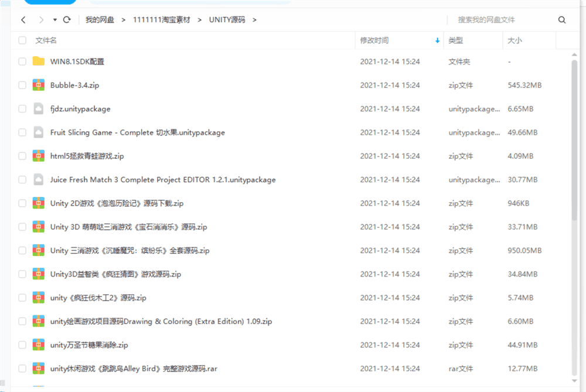Select the Bubble-3.4.zip file name
The height and width of the screenshot is (392, 586).
point(75,85)
